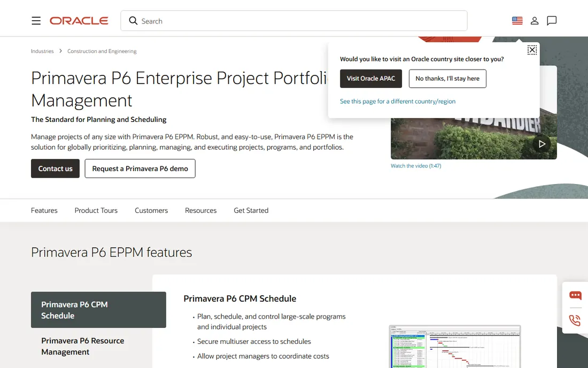Screen dimensions: 588x368
Task: Open the floating red live chat icon
Action: [x=575, y=295]
